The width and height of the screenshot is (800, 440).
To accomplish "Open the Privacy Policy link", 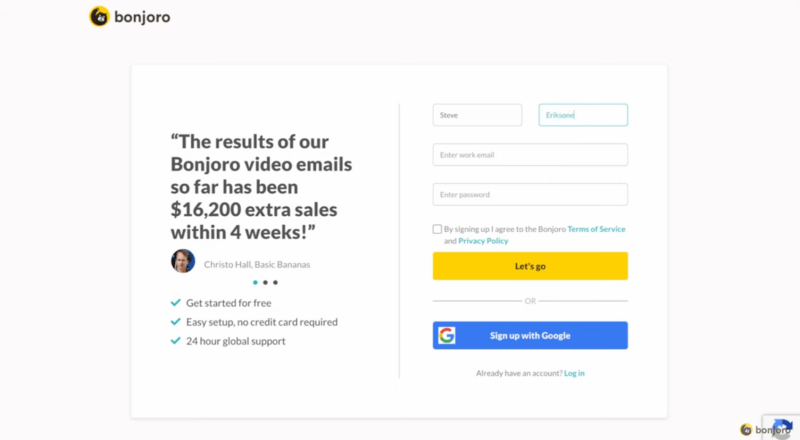I will [x=483, y=241].
